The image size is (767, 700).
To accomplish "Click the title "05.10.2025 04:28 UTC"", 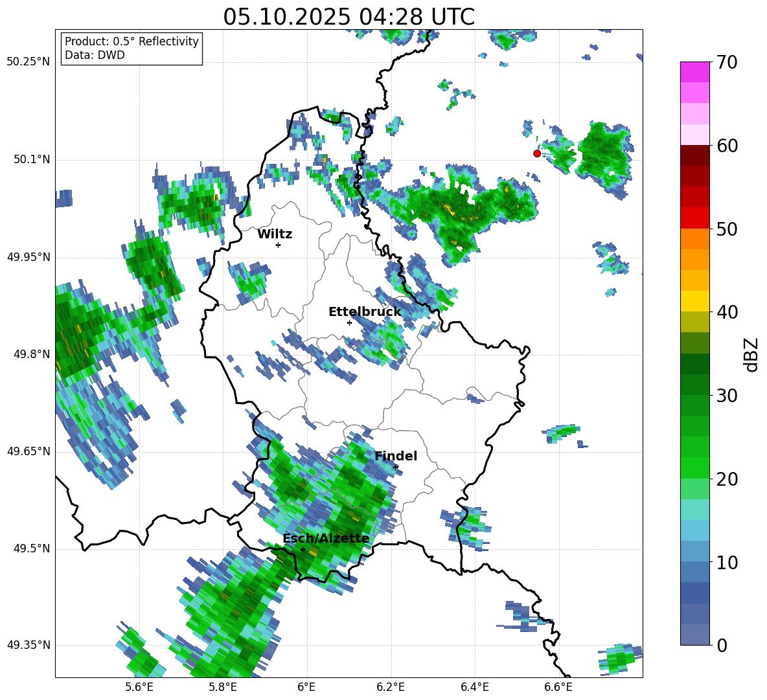I will (x=349, y=17).
